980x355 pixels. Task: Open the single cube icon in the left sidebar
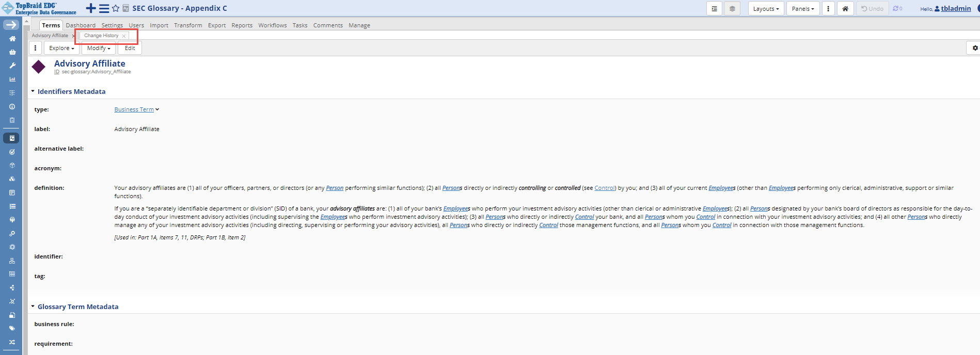(12, 166)
